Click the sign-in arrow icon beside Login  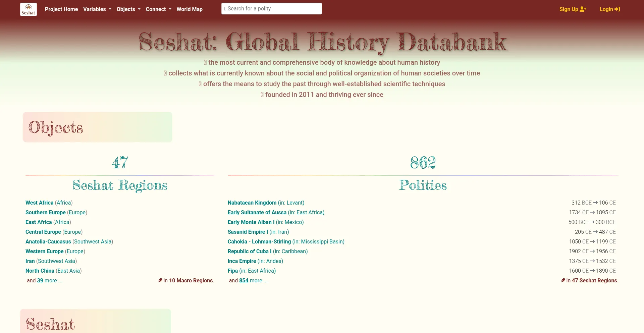(618, 9)
